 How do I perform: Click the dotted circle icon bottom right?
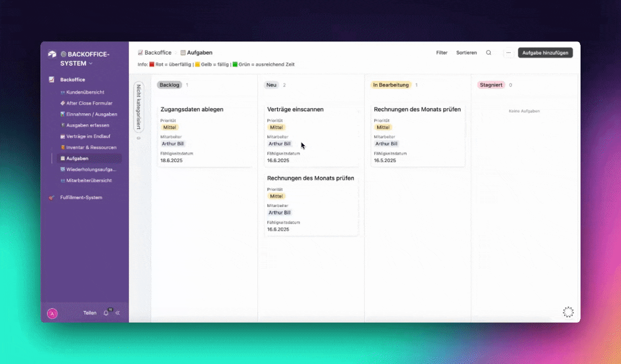pos(568,312)
